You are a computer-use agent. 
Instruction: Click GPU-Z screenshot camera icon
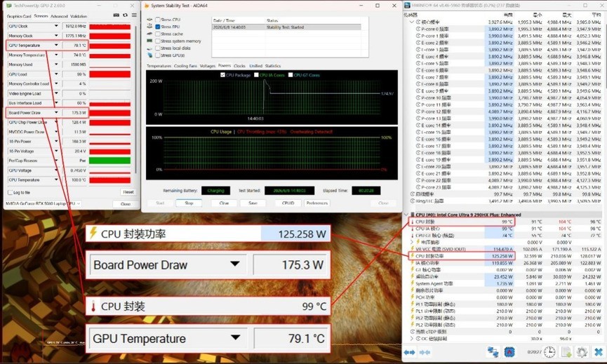pyautogui.click(x=116, y=15)
